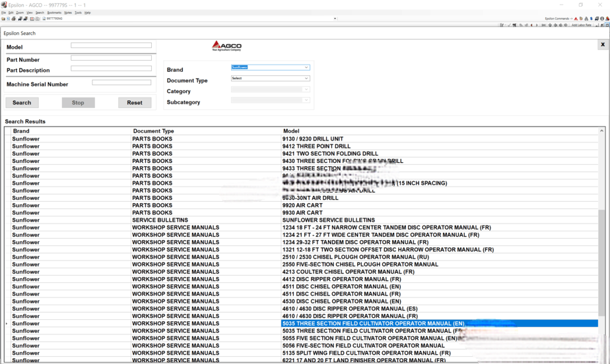
Task: Select the 9421 TWO SECTION FOLDING DRILL row
Action: click(304, 154)
